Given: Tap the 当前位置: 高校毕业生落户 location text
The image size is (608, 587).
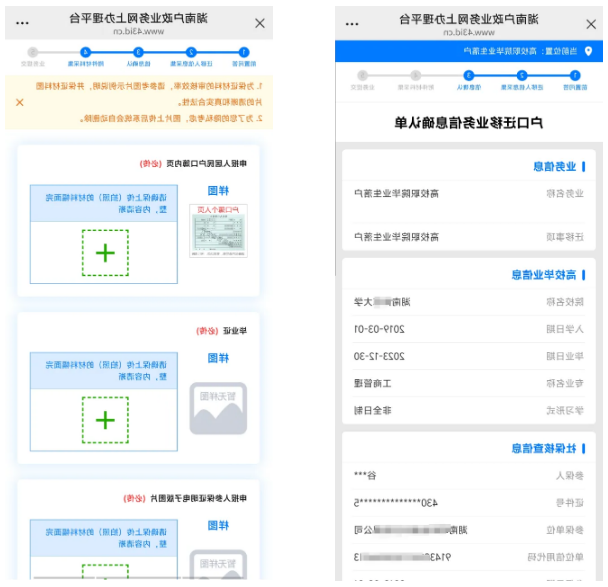Looking at the screenshot, I should 520,51.
